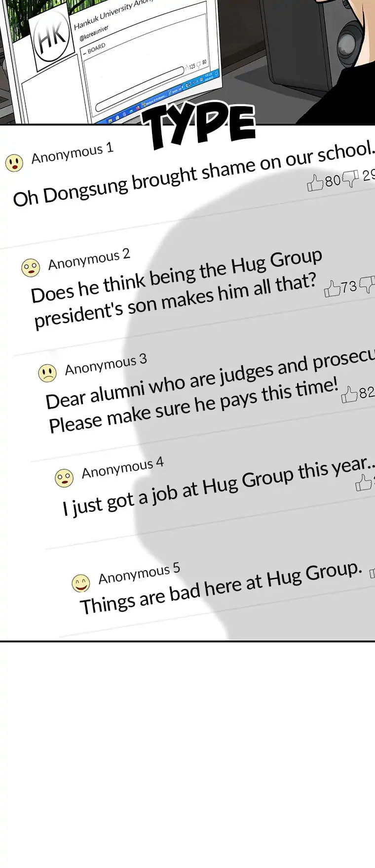Click the BOARD label on the monitor
This screenshot has width=375, height=868.
96,48
